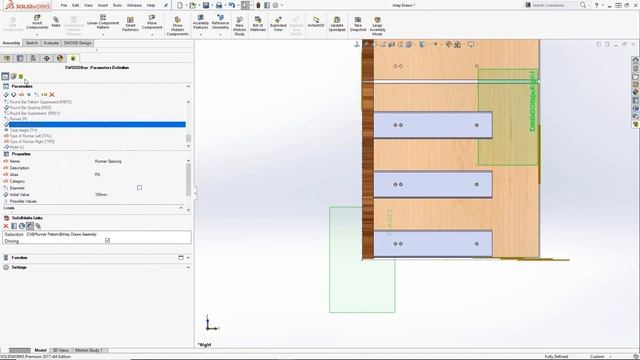Screen dimensions: 640x360
Task: Click the Properties panel scrollbar
Action: (x=188, y=180)
